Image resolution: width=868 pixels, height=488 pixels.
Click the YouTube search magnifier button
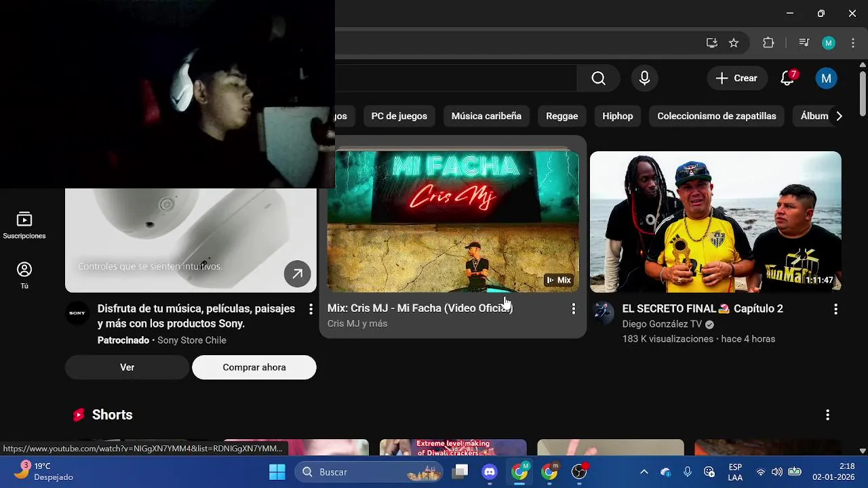[598, 78]
